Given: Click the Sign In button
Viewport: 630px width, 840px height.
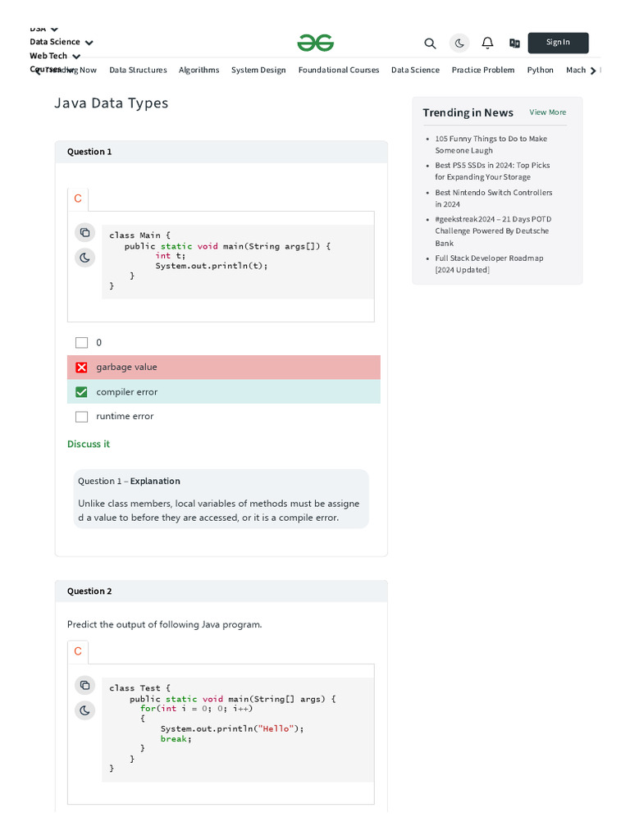Looking at the screenshot, I should pyautogui.click(x=558, y=43).
